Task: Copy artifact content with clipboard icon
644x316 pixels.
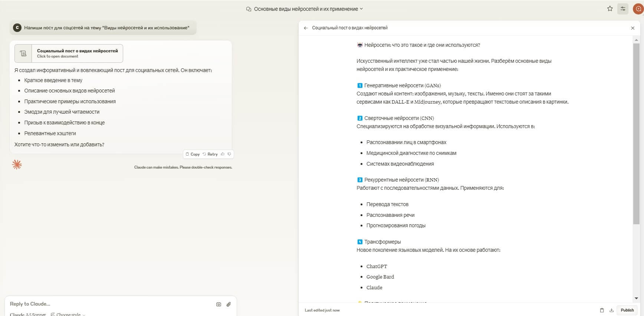Action: point(602,310)
